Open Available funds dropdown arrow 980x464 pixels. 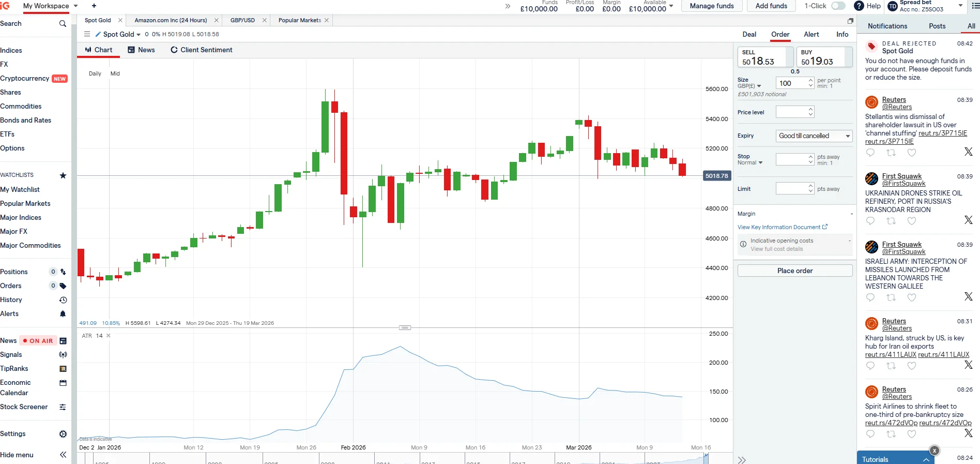(671, 6)
